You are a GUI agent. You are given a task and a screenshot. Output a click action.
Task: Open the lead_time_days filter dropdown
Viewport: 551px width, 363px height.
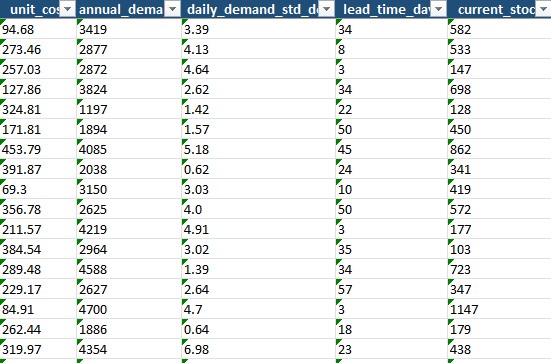click(x=439, y=9)
